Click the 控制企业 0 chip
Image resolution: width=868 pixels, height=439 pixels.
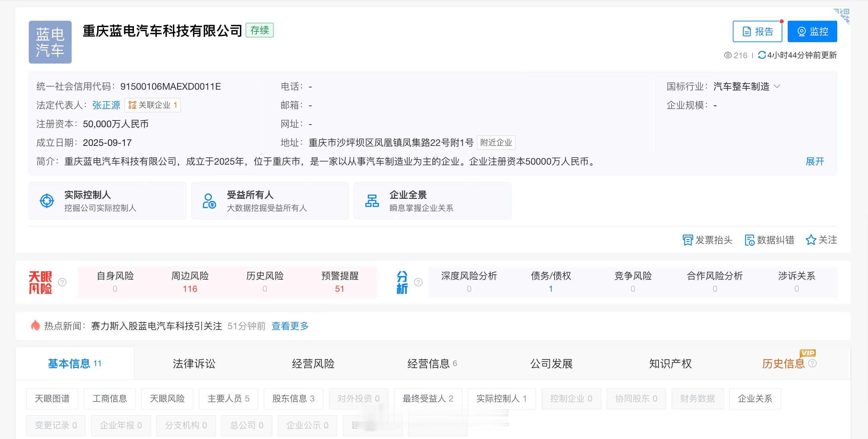point(571,399)
